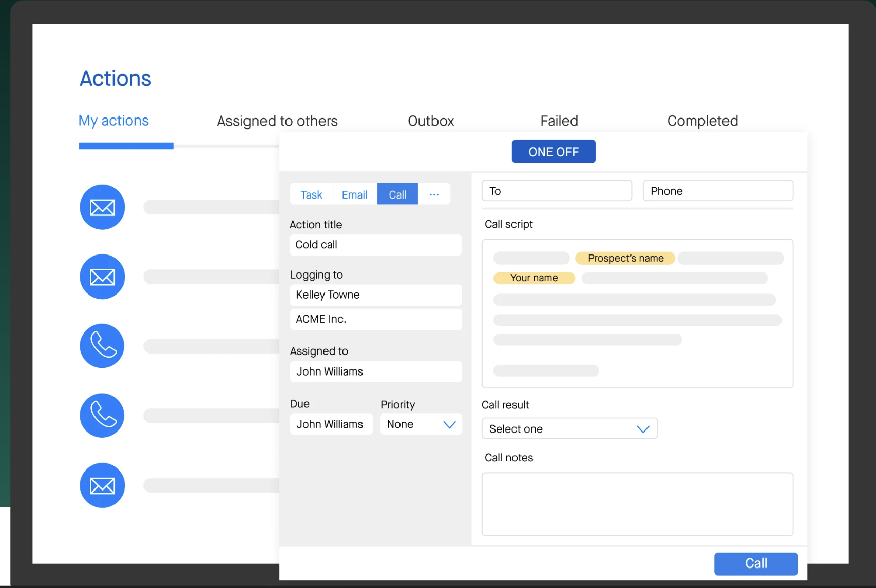Click the Logging to label
This screenshot has width=876, height=588.
point(316,275)
